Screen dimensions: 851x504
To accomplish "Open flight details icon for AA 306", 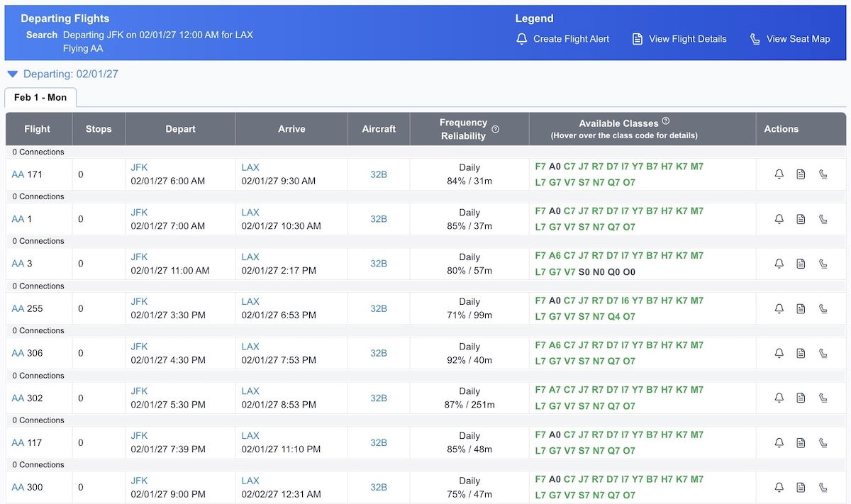I will point(801,353).
